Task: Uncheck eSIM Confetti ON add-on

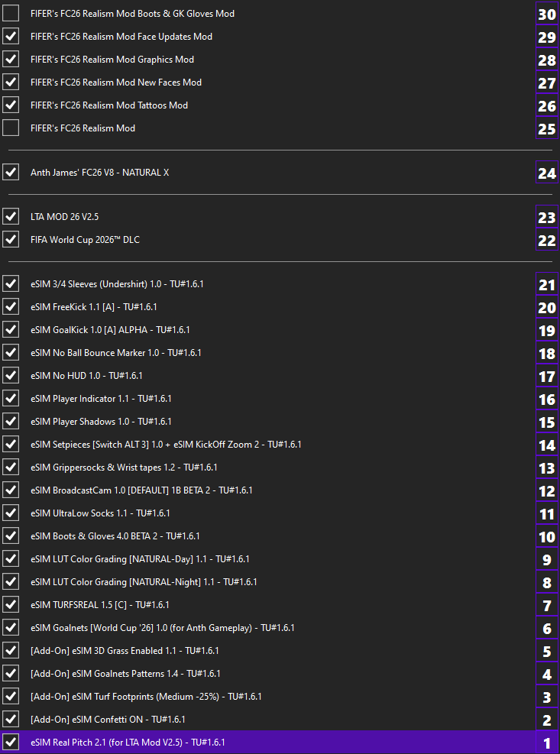Action: click(x=11, y=720)
